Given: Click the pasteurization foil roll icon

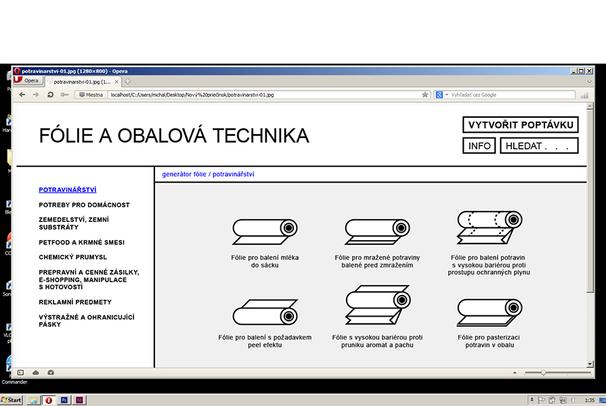Looking at the screenshot, I should pyautogui.click(x=489, y=311).
